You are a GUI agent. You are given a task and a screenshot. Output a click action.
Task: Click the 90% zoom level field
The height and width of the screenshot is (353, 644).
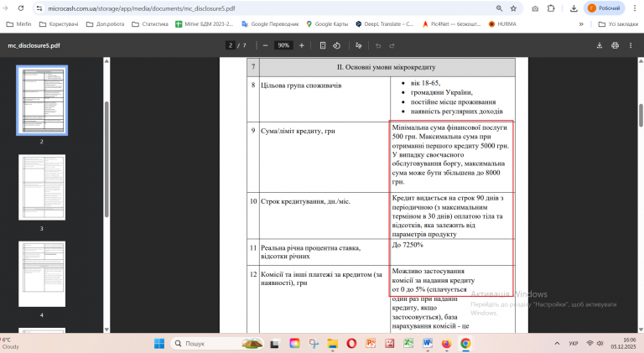[283, 45]
